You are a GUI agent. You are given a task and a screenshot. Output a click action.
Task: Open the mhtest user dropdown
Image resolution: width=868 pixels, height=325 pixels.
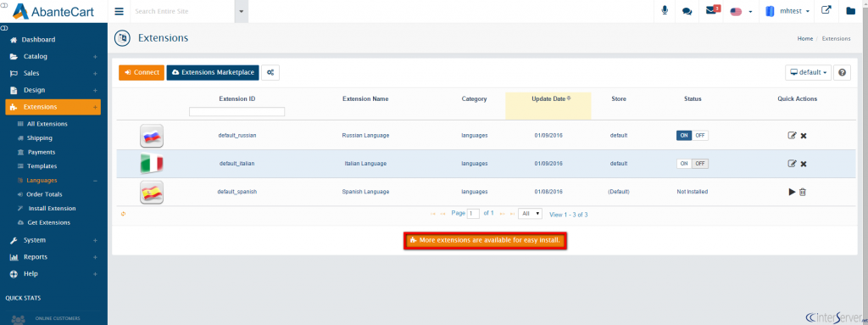click(x=787, y=11)
